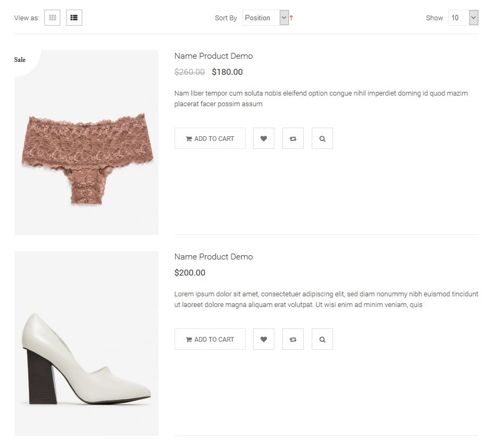The height and width of the screenshot is (448, 497).
Task: Quick view the $180.00 sale product
Action: click(x=322, y=138)
